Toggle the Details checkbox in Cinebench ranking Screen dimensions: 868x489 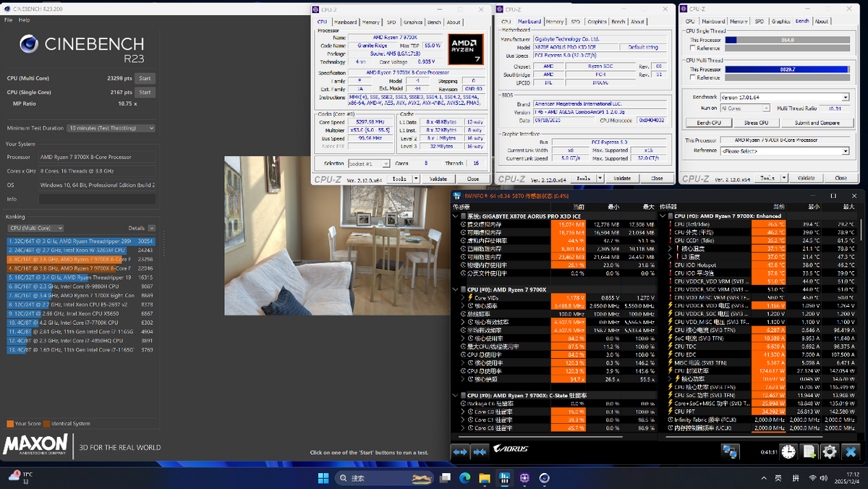(x=152, y=228)
